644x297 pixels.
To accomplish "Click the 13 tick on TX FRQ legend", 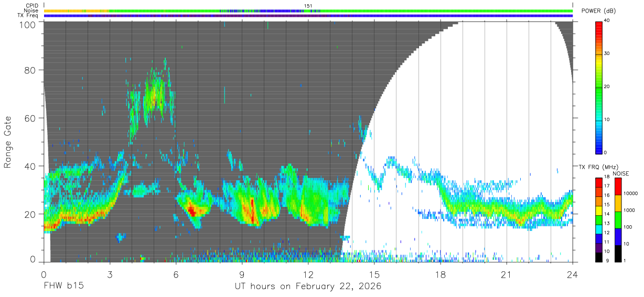I will [x=607, y=223].
